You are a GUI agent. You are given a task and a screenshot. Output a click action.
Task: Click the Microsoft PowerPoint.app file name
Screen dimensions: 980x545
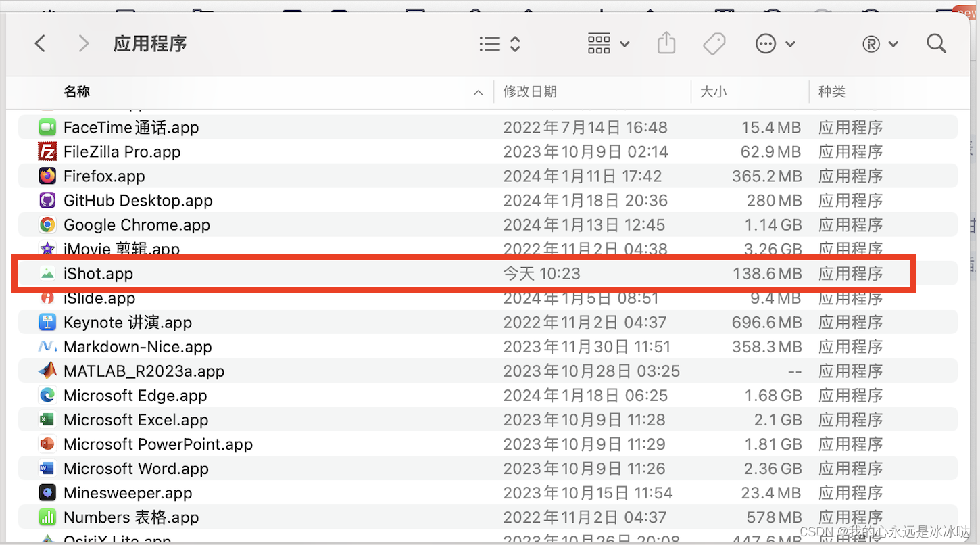pyautogui.click(x=158, y=444)
